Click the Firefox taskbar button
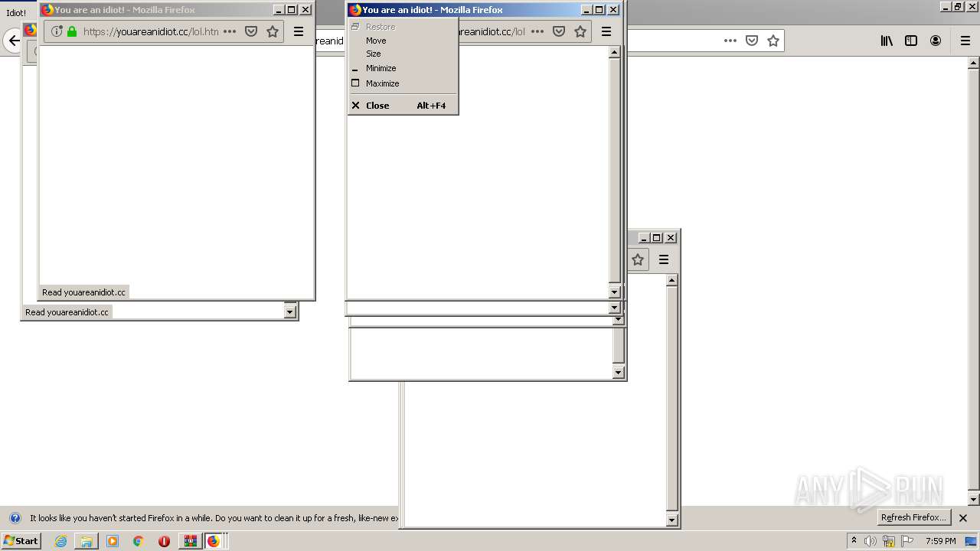The width and height of the screenshot is (980, 551). coord(214,541)
